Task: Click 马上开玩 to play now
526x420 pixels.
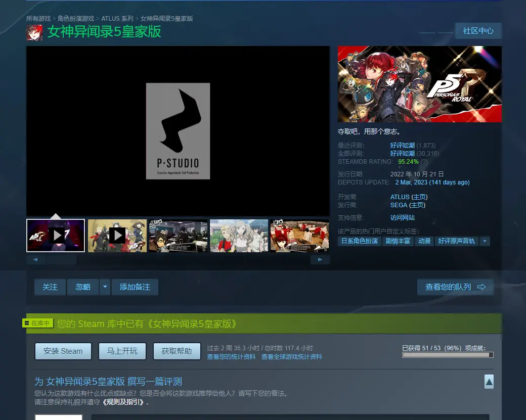Action: coord(122,351)
